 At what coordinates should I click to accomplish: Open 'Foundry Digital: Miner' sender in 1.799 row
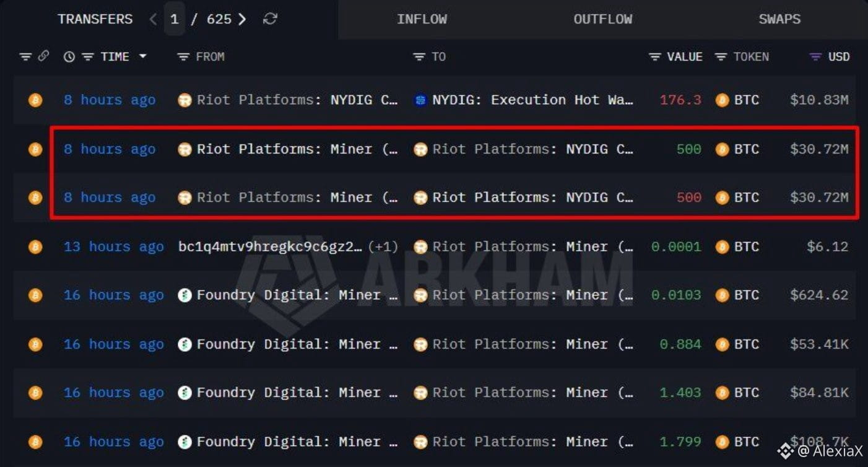click(297, 442)
